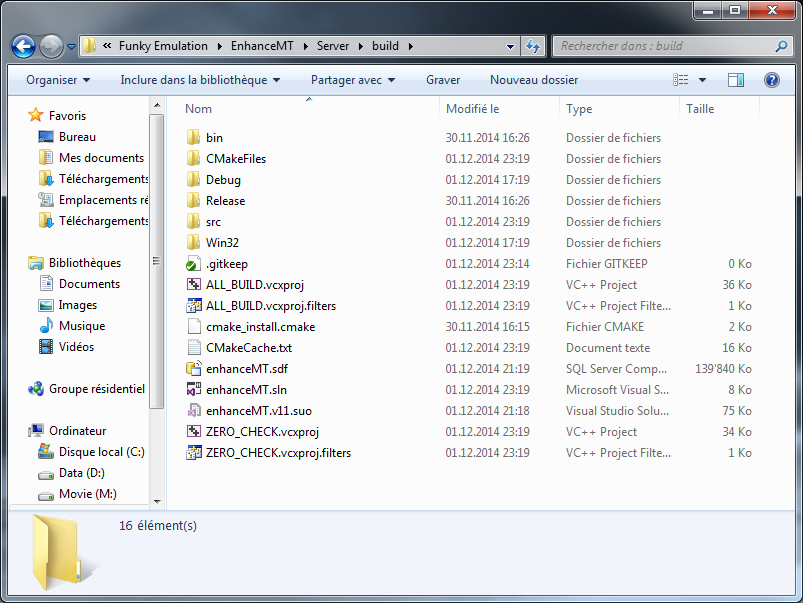Image resolution: width=803 pixels, height=603 pixels.
Task: Click the Graver toolbar button
Action: pos(443,80)
